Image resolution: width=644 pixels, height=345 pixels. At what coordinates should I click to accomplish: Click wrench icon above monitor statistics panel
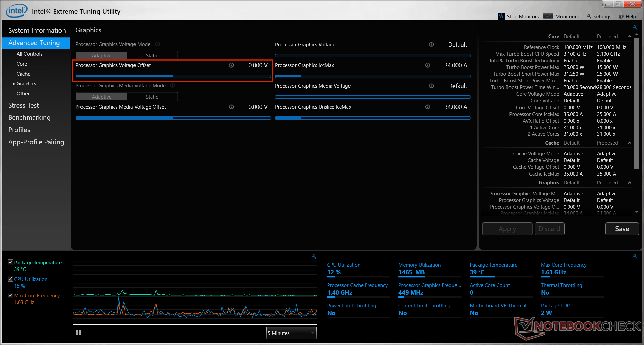click(635, 256)
